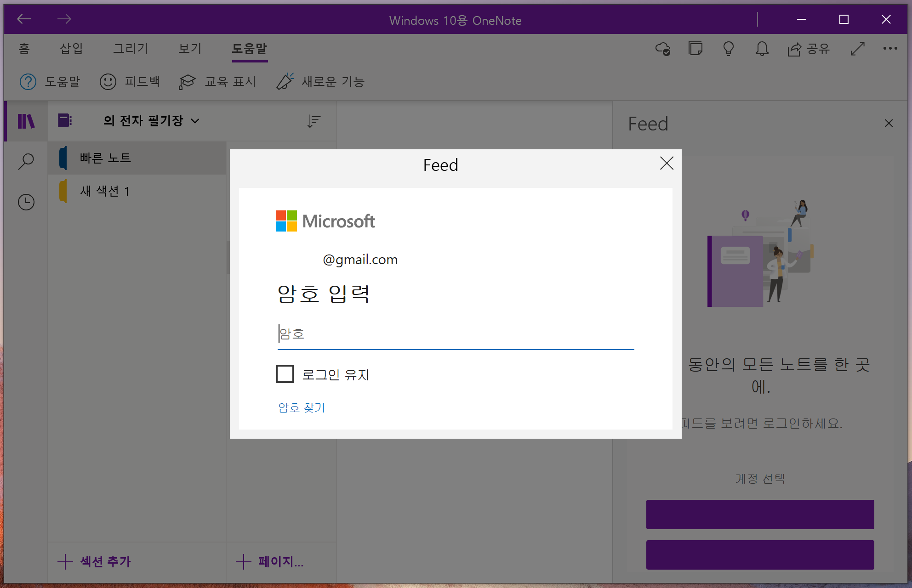
Task: Click the 암호 password input field
Action: tap(455, 334)
